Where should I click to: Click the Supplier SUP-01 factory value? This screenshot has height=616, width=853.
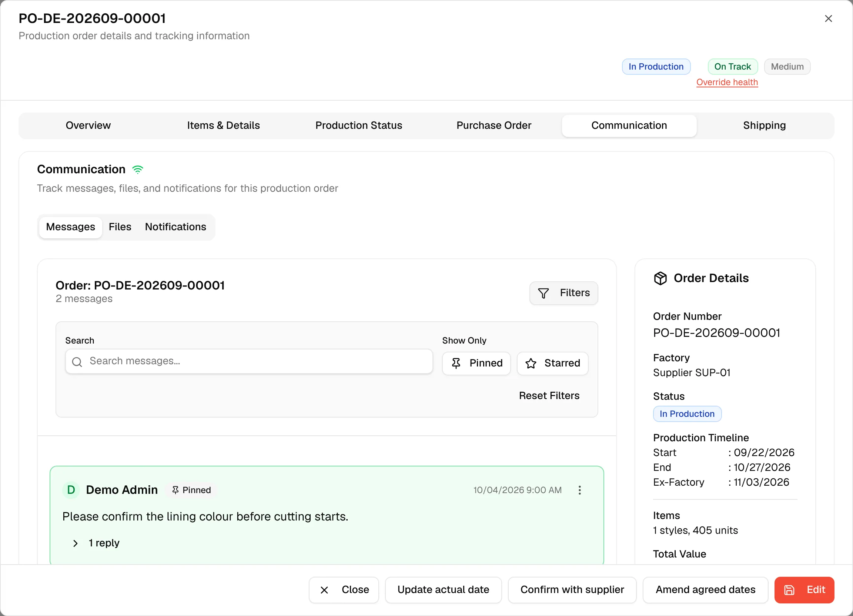point(692,373)
